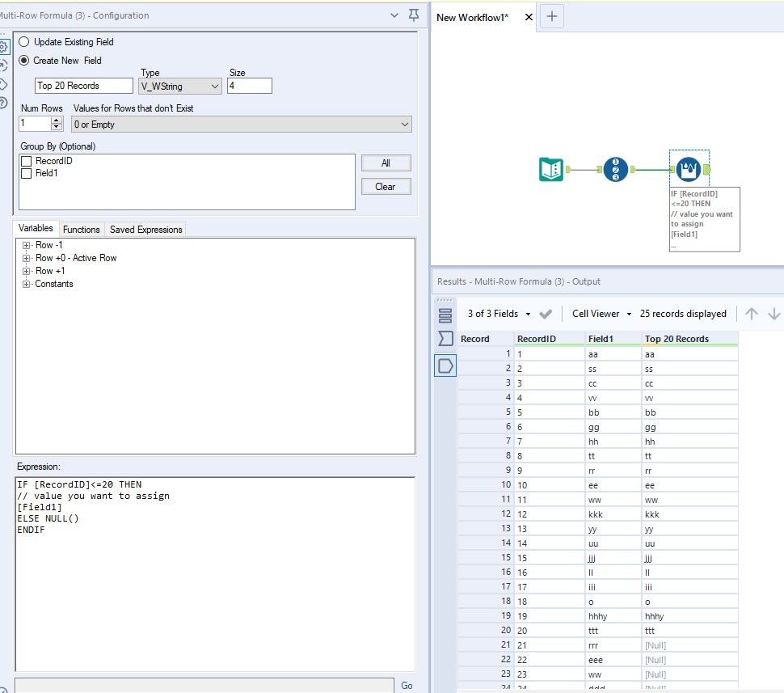Click the previous record up arrow

[751, 314]
